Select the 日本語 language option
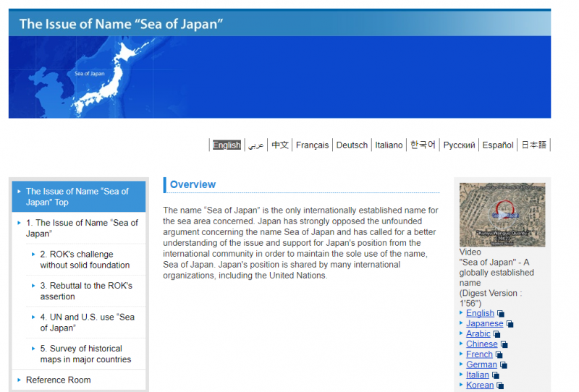Image resolution: width=579 pixels, height=392 pixels. [534, 145]
